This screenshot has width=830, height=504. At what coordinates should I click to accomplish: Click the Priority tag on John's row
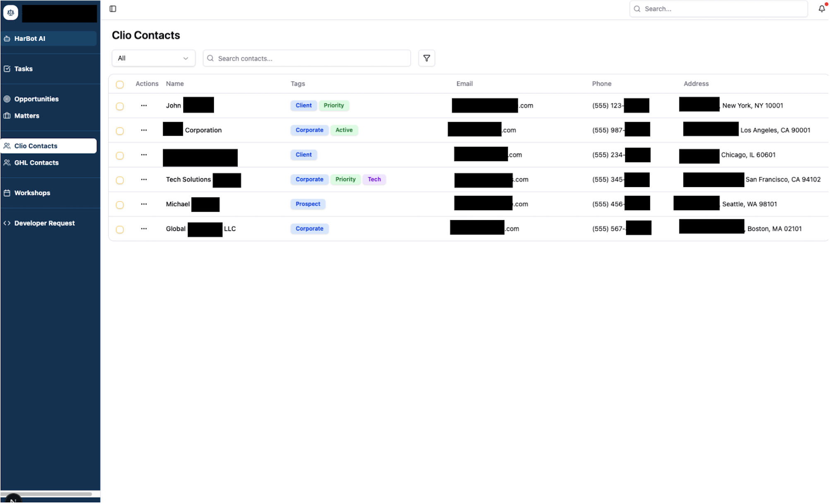334,105
